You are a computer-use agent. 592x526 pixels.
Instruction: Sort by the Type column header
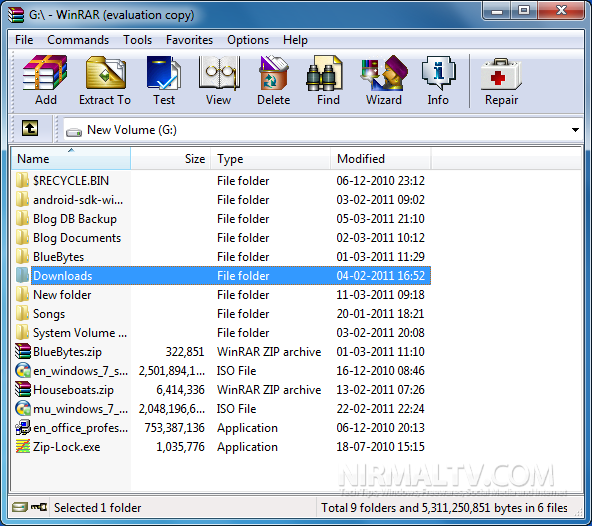(270, 158)
